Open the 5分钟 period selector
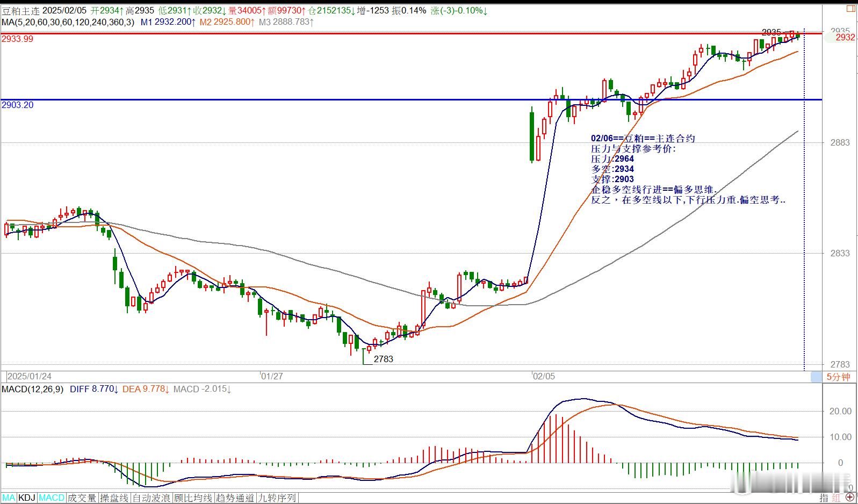The height and width of the screenshot is (504, 858). [838, 377]
